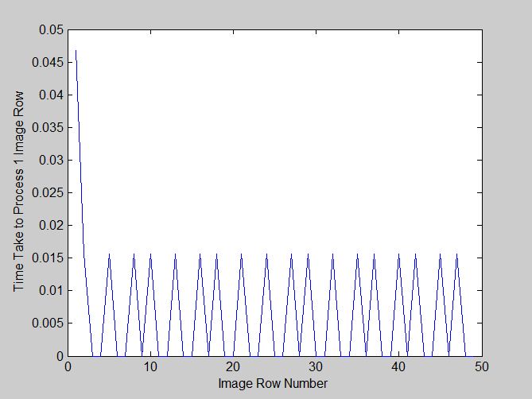Click the y-axis tick label 0.05
The width and height of the screenshot is (532, 399).
tap(49, 30)
